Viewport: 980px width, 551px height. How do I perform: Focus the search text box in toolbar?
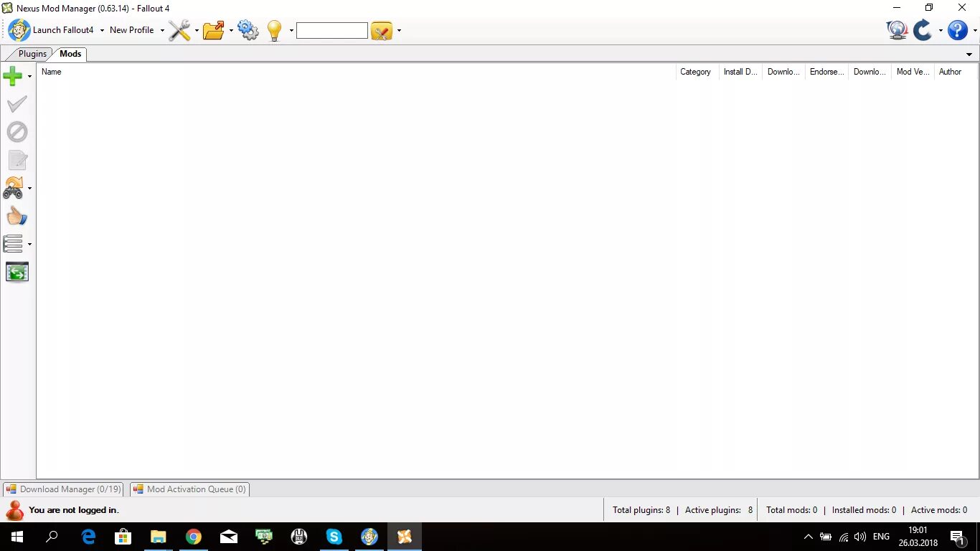pos(332,30)
